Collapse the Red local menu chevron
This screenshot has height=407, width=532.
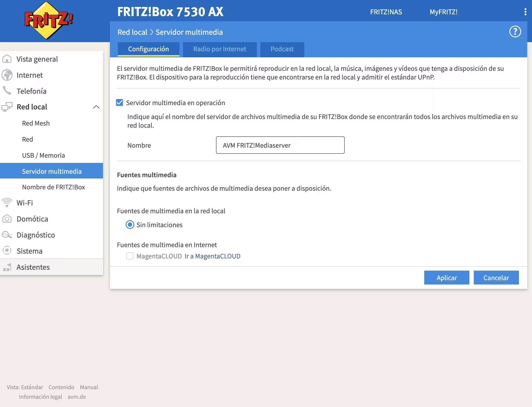(x=96, y=107)
